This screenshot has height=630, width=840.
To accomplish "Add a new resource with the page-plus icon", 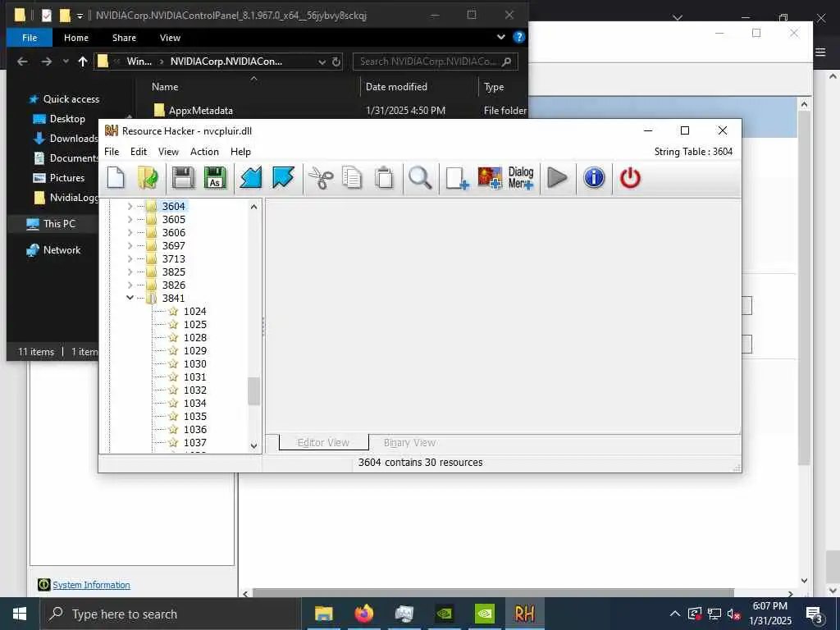I will tap(457, 178).
